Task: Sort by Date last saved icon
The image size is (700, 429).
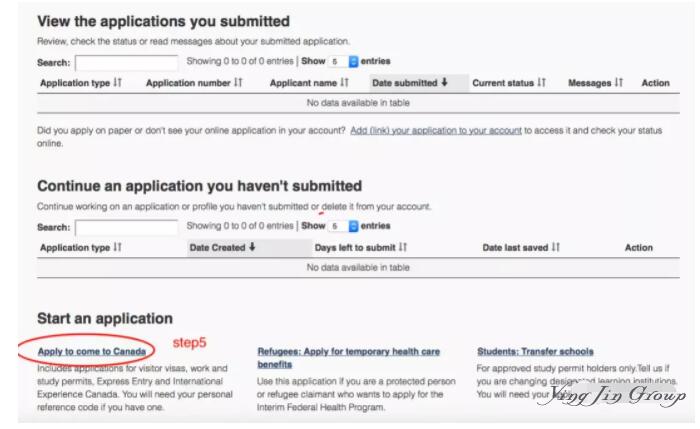Action: pos(555,247)
